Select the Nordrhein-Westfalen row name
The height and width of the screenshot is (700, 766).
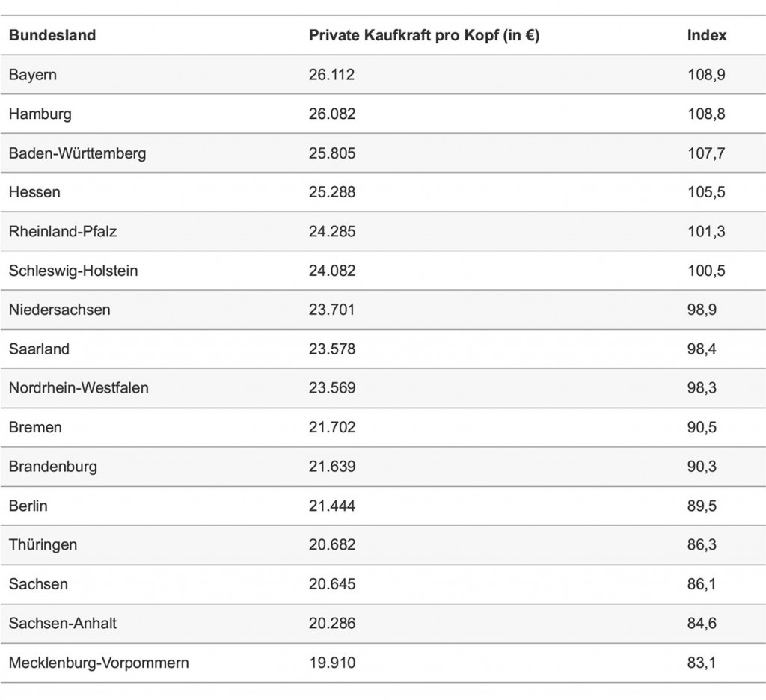[79, 387]
